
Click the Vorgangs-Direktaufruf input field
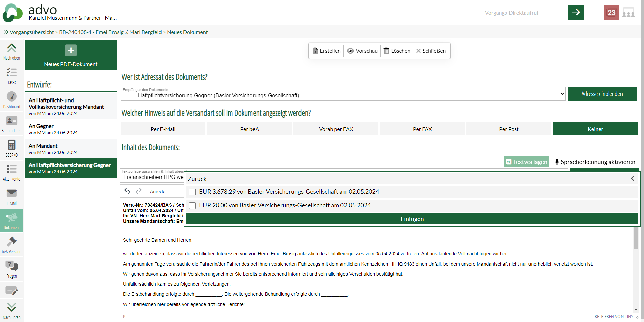525,13
